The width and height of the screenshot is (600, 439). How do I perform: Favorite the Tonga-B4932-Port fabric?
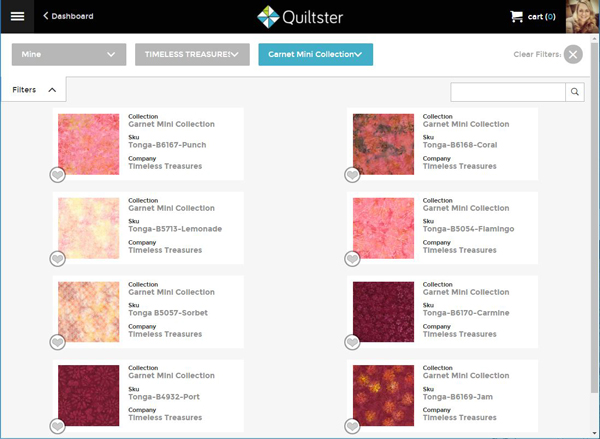57,426
